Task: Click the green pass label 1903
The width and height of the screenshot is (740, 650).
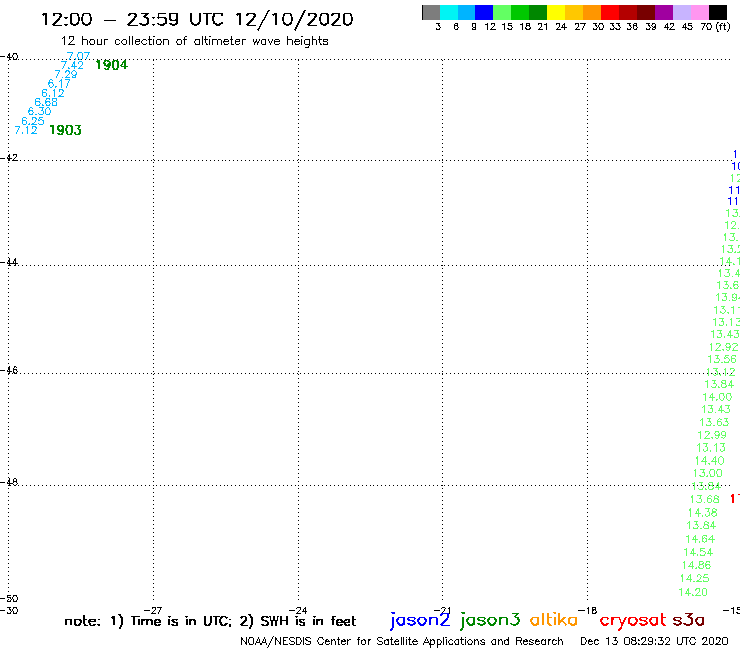Action: pyautogui.click(x=65, y=130)
